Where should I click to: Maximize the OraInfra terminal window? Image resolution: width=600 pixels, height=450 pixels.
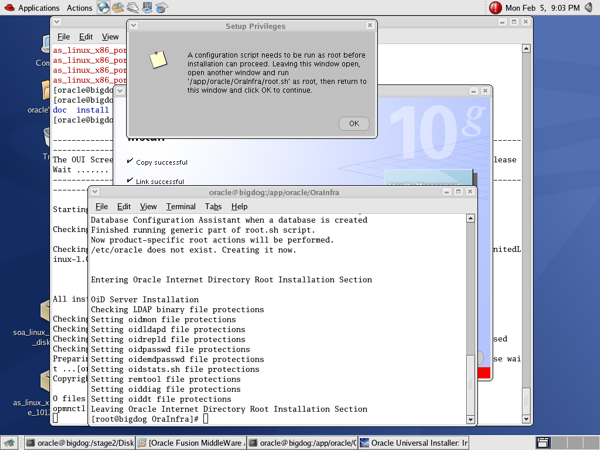click(458, 192)
